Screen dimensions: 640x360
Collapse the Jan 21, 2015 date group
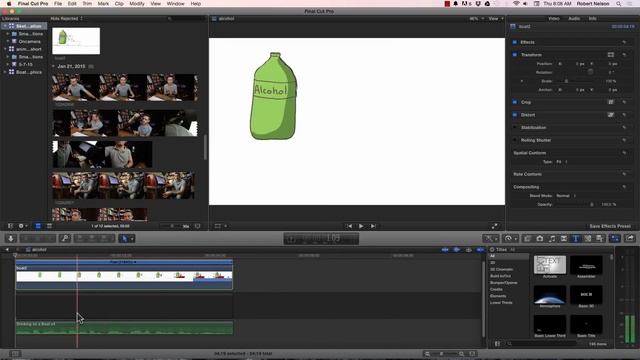point(53,66)
